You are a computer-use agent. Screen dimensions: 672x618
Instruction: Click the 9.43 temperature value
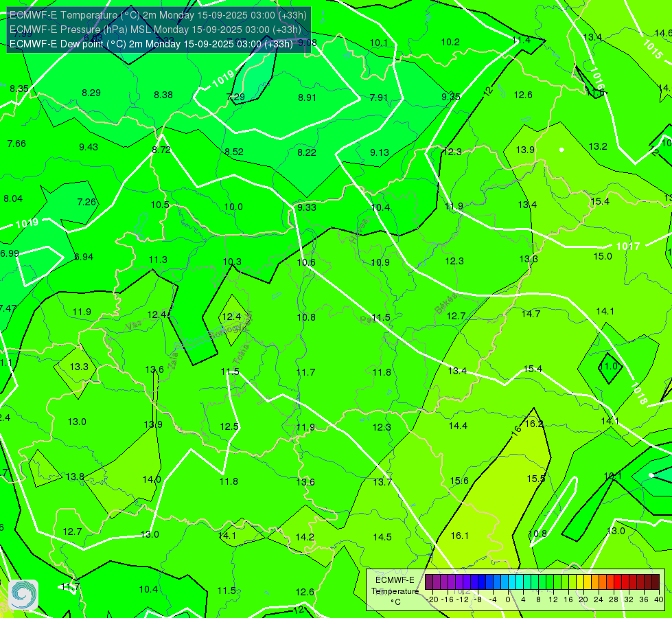coord(89,147)
